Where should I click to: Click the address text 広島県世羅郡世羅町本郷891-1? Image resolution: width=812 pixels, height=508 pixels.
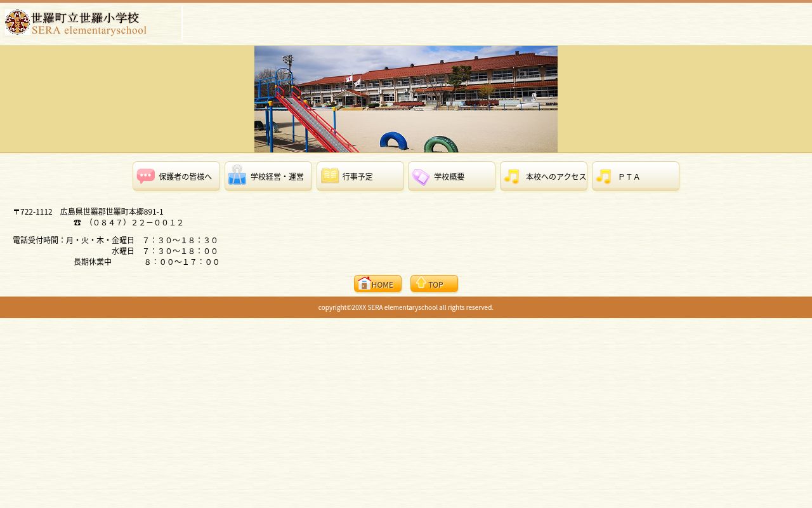coord(112,212)
